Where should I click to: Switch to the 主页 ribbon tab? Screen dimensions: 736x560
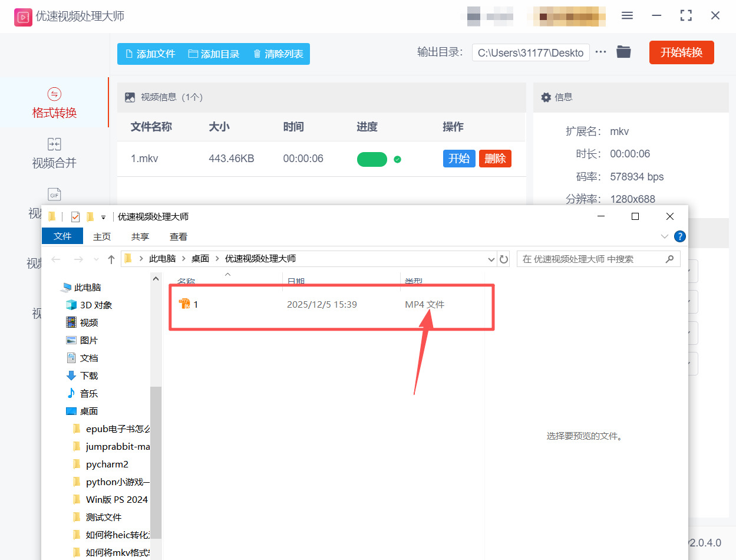click(101, 236)
